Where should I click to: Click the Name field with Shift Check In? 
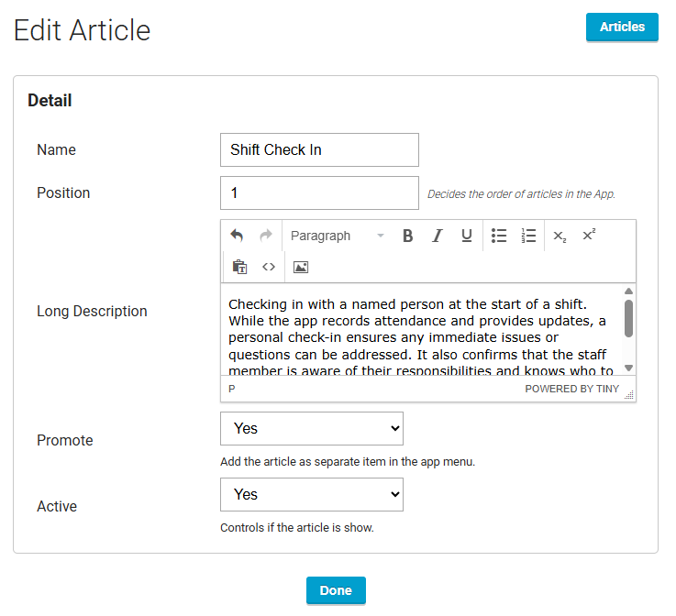coord(319,150)
